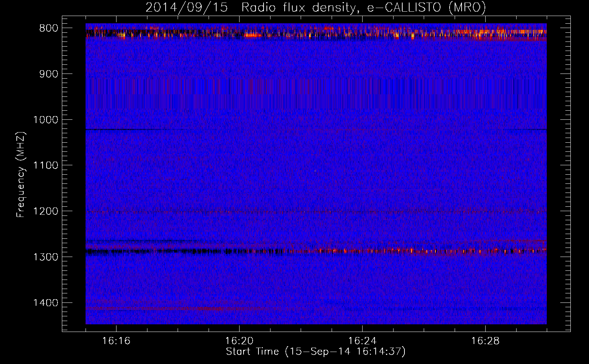The height and width of the screenshot is (364, 589).
Task: Click the 16:28 time tick label
Action: (486, 341)
